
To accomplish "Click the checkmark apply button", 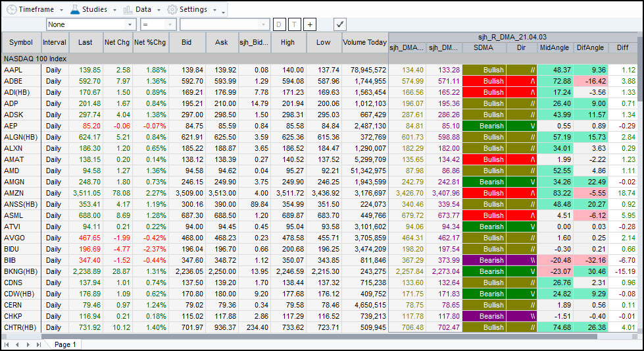I will (x=339, y=24).
